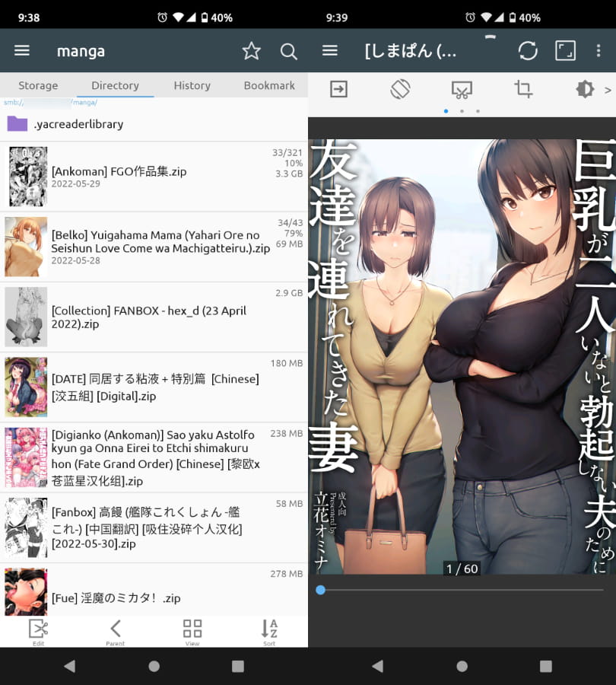The width and height of the screenshot is (616, 685).
Task: Select the crop tool icon
Action: [x=523, y=89]
